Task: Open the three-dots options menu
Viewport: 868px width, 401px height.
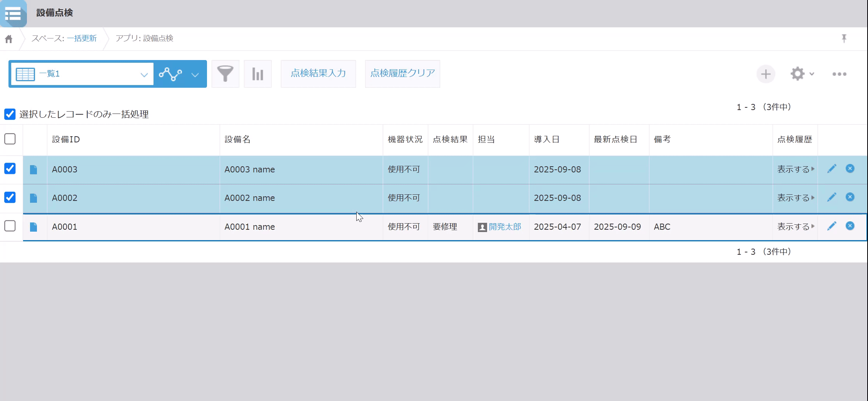Action: point(839,74)
